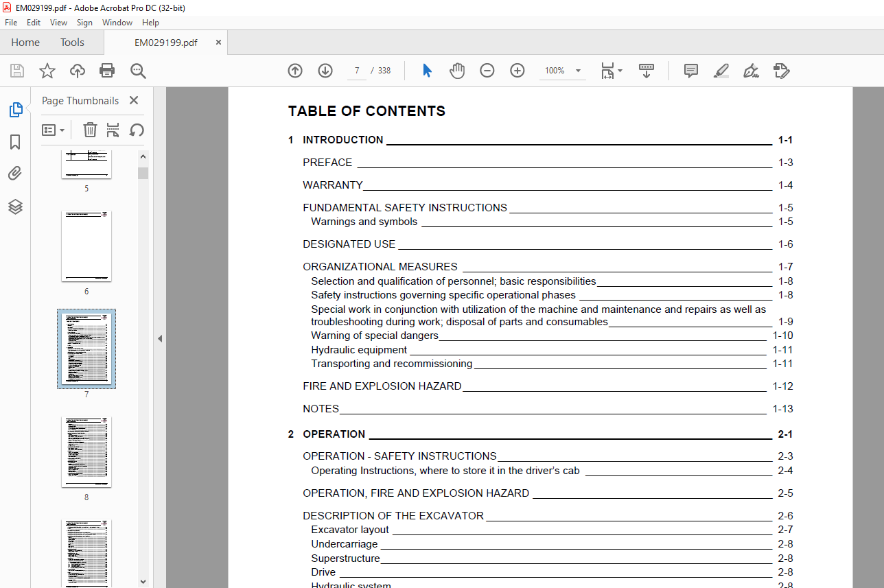
Task: Open the Bookmarks sidebar panel
Action: pyautogui.click(x=15, y=142)
